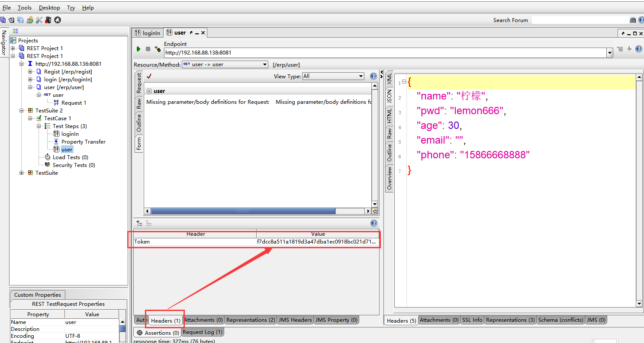Click the Endpoint URL field
This screenshot has width=644, height=343.
(384, 53)
